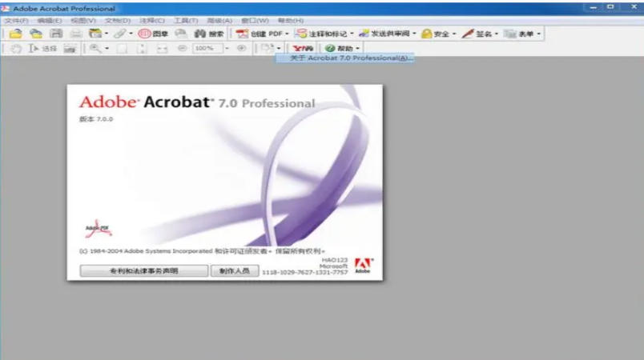The image size is (644, 360).
Task: Click the 版本 7.0.0 version text
Action: pyautogui.click(x=95, y=119)
